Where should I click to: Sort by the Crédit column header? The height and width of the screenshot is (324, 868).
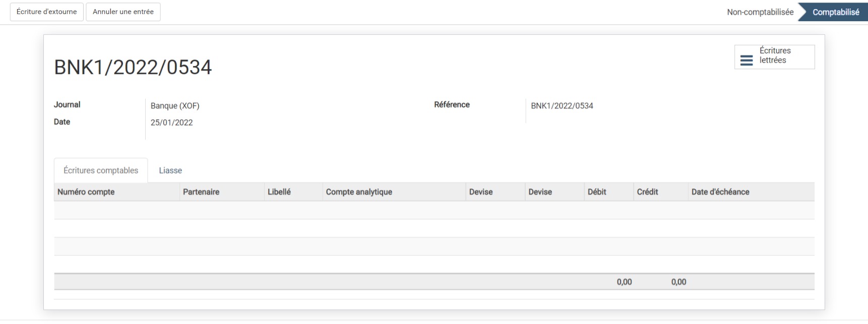[647, 192]
